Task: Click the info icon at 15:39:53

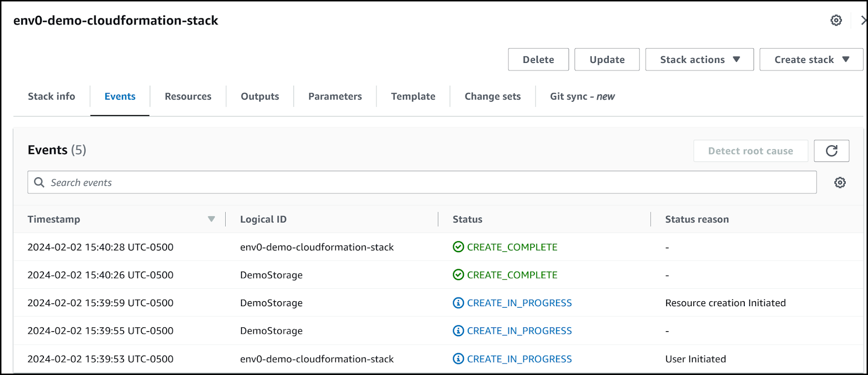Action: click(458, 359)
